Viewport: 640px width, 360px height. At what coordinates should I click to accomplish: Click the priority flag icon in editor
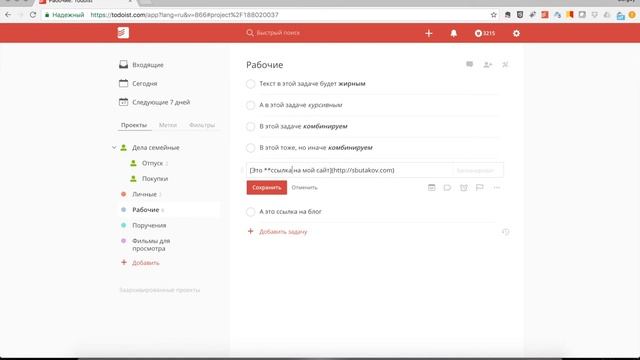coord(480,188)
